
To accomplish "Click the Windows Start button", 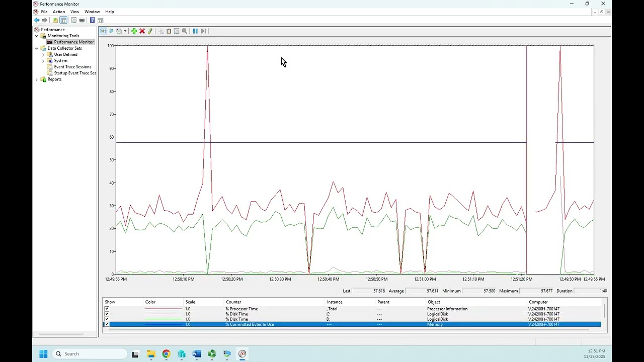I will click(43, 354).
